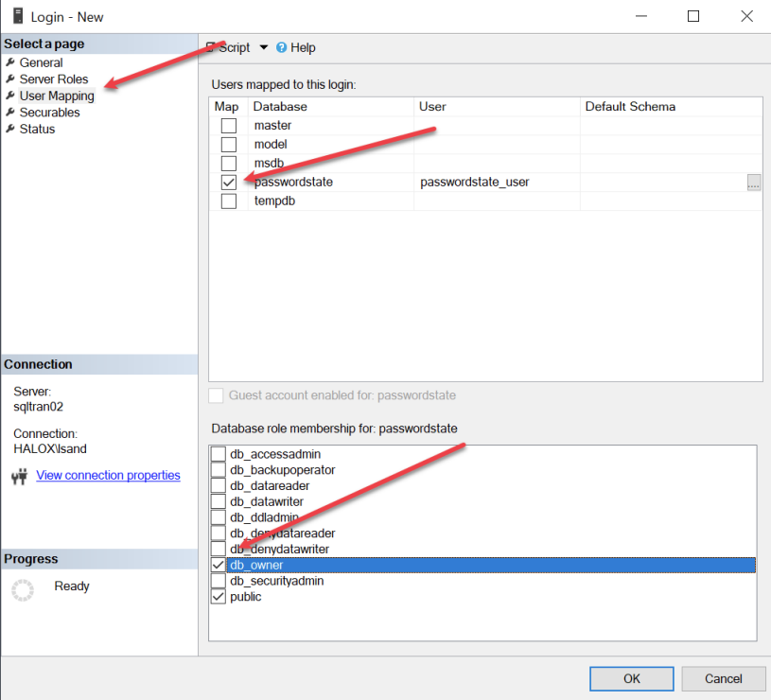
Task: Click the User column header
Action: coord(497,107)
